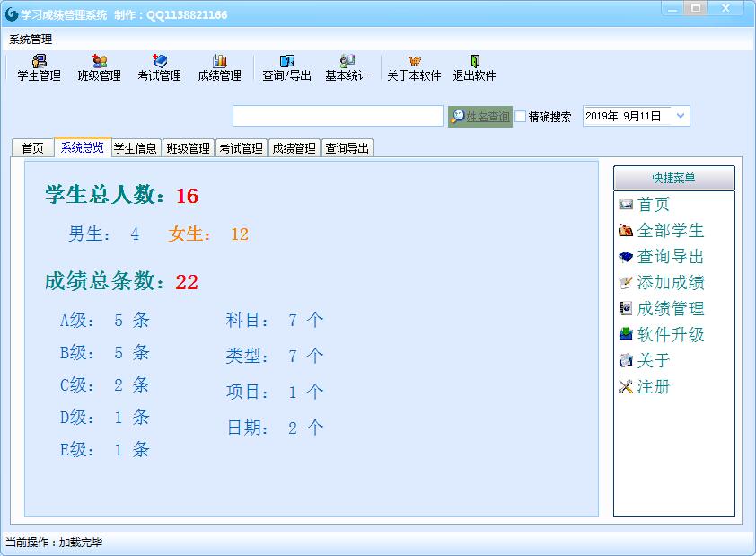
Task: Open the 查询导出 tab
Action: click(347, 148)
